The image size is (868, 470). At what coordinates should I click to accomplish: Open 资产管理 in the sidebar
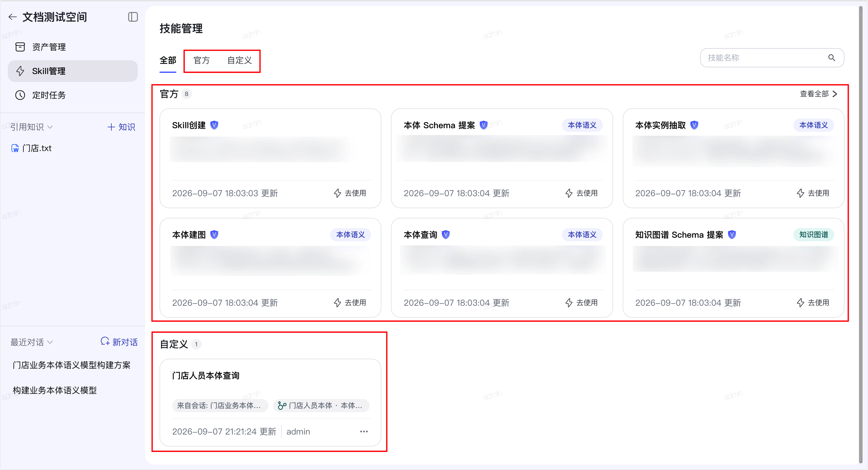pos(73,47)
